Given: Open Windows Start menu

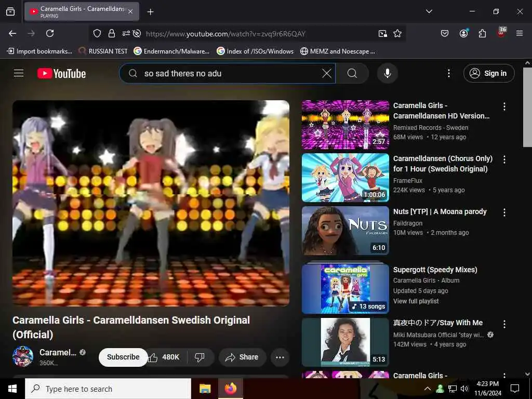Looking at the screenshot, I should 12,389.
